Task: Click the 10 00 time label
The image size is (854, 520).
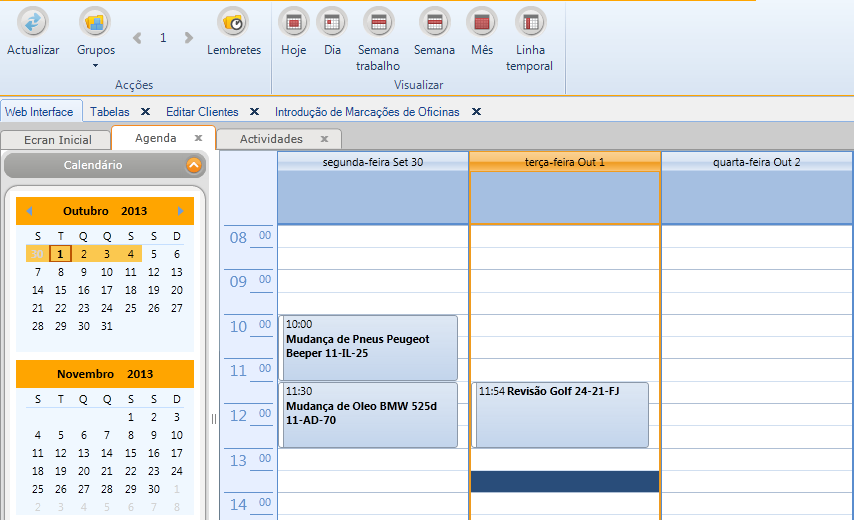Action: pos(248,326)
